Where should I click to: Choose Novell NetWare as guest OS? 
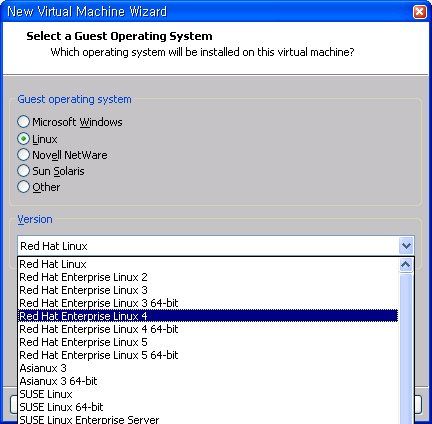pyautogui.click(x=23, y=155)
